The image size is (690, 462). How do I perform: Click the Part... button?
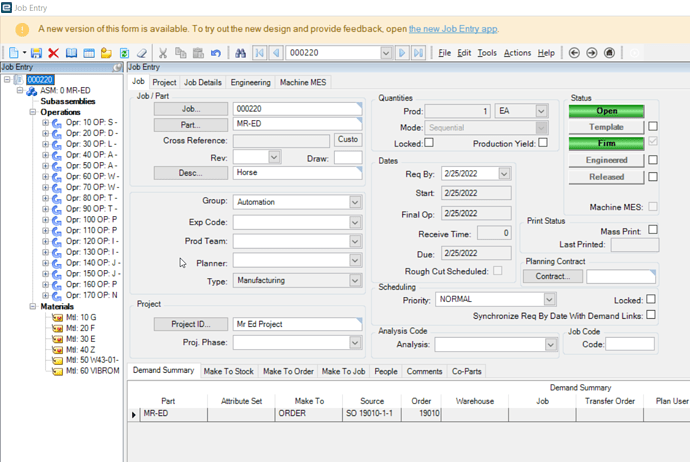click(191, 125)
